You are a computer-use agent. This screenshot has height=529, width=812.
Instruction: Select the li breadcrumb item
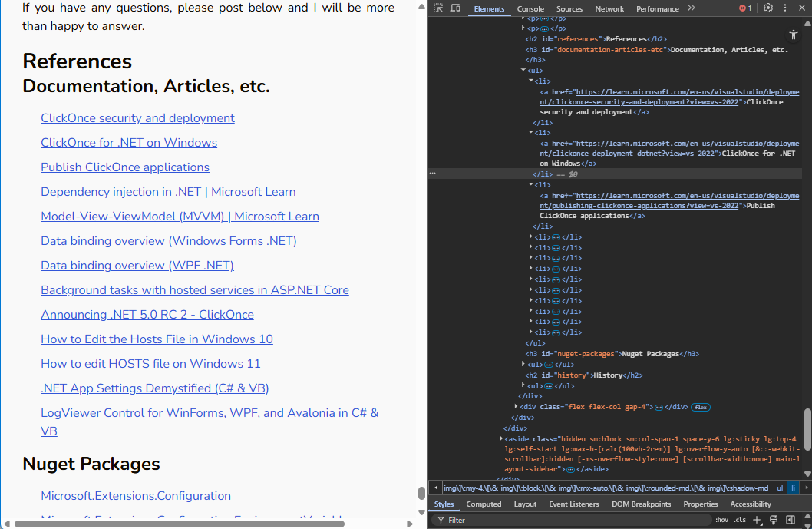coord(793,488)
